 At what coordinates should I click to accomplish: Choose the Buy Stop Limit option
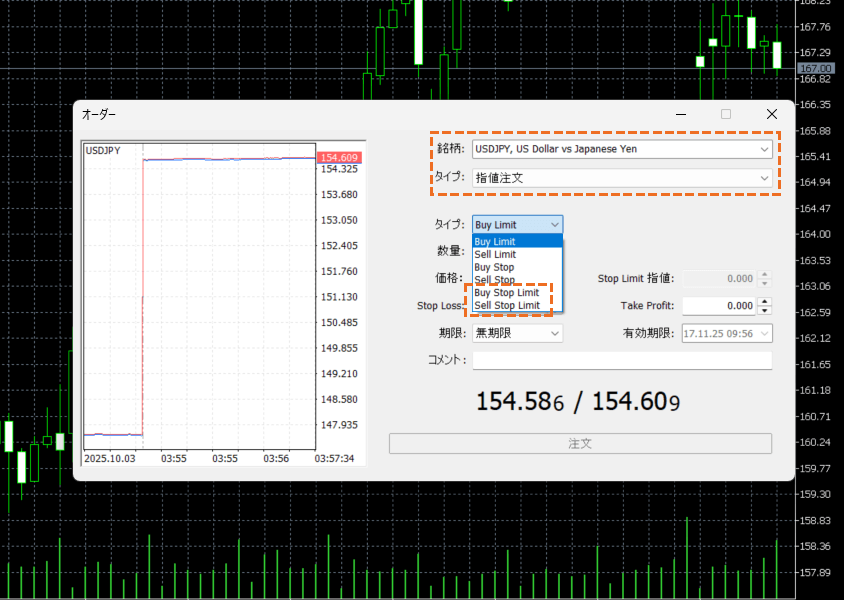pyautogui.click(x=517, y=293)
